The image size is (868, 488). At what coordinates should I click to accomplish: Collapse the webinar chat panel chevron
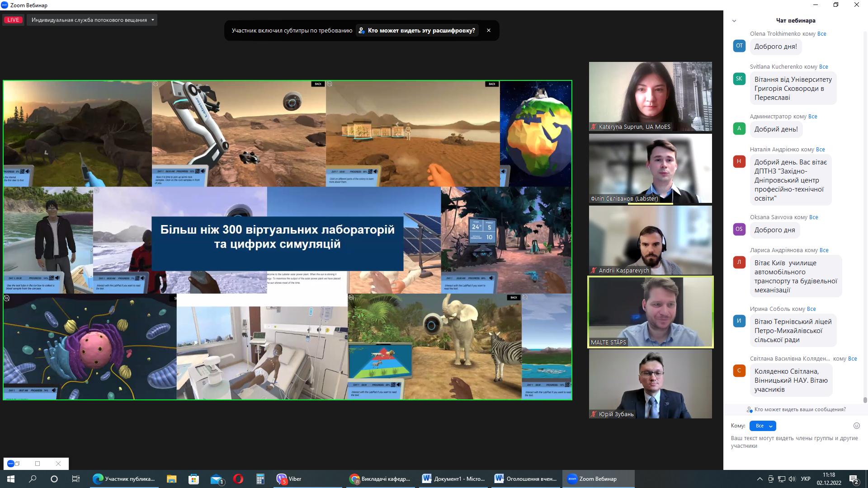coord(734,21)
